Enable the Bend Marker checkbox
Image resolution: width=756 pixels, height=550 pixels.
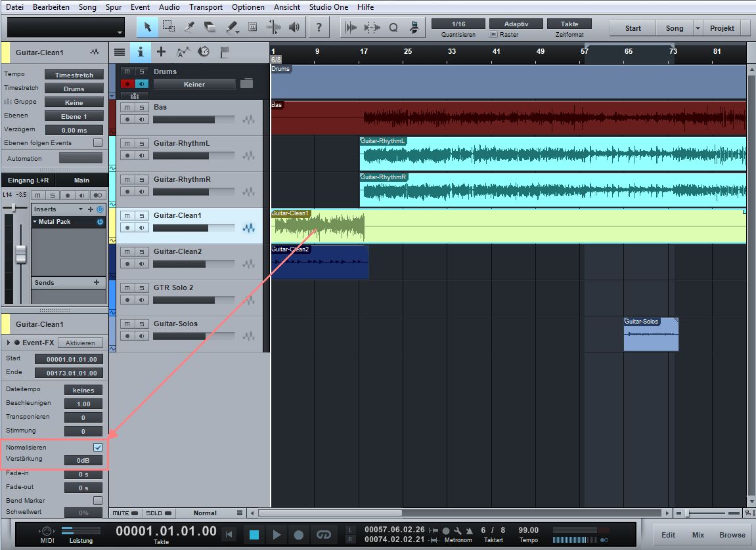coord(98,500)
